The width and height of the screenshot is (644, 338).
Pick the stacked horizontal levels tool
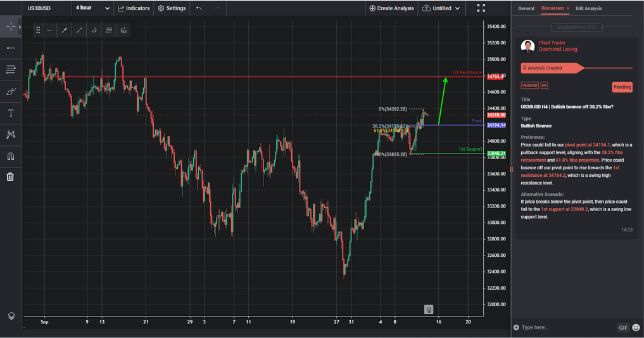(109, 30)
